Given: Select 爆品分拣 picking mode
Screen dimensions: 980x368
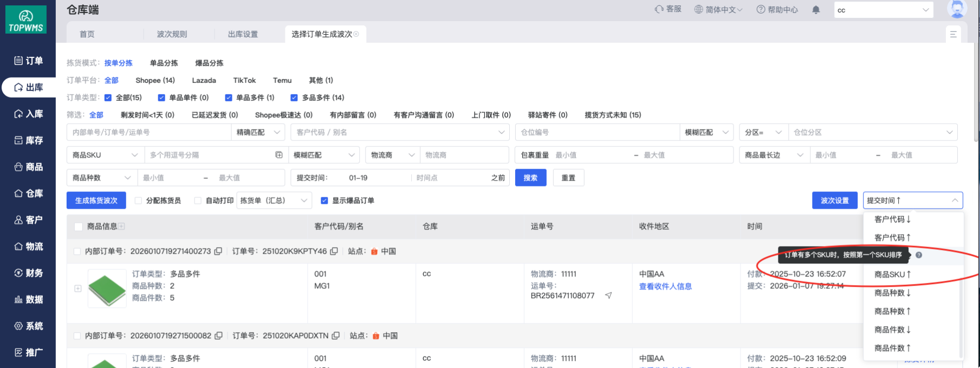Looking at the screenshot, I should coord(210,63).
